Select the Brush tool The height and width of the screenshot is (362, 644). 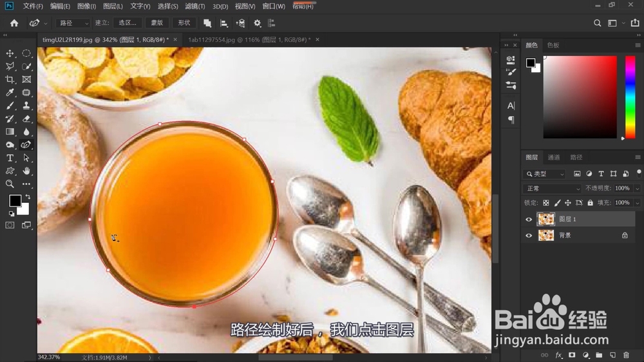coord(10,106)
